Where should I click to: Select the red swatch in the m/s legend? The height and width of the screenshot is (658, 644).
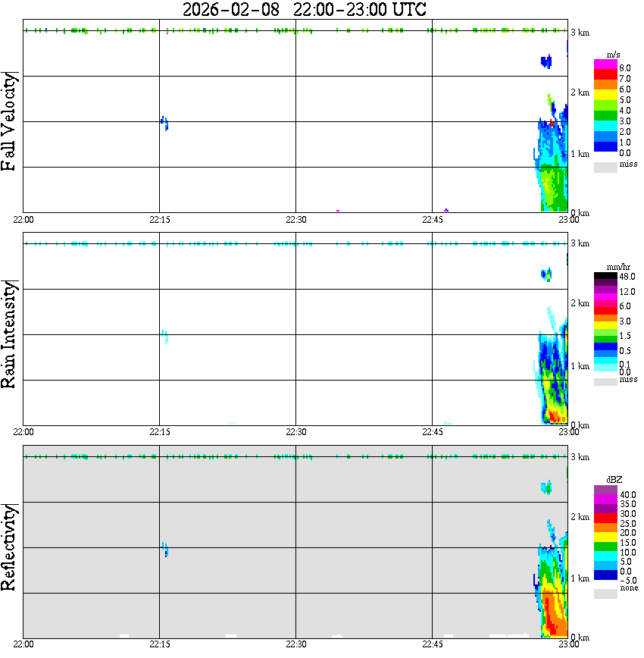(x=605, y=75)
